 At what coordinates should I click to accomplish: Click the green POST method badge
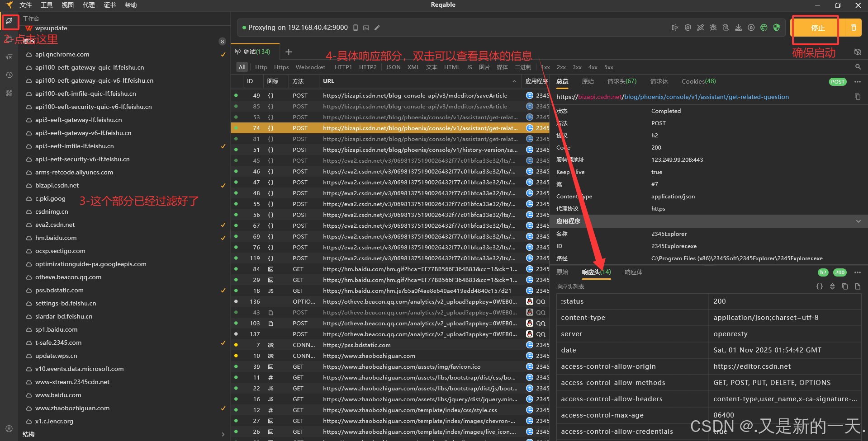pos(837,82)
